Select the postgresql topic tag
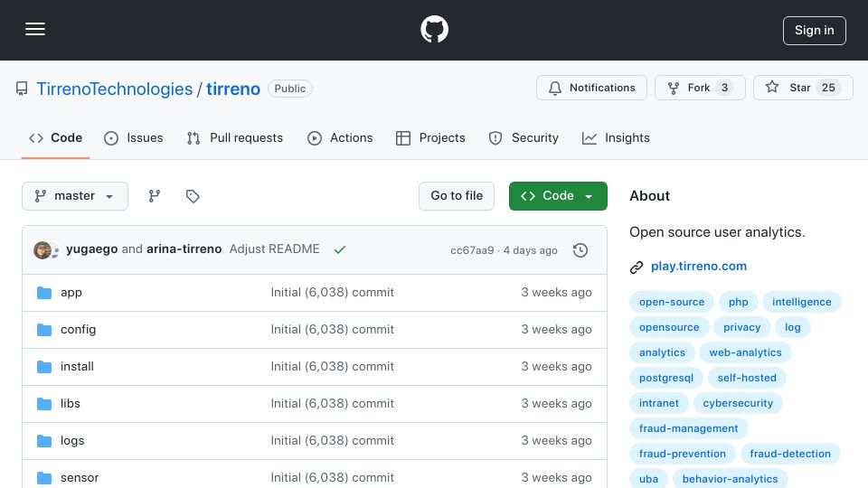The width and height of the screenshot is (868, 488). 666,379
